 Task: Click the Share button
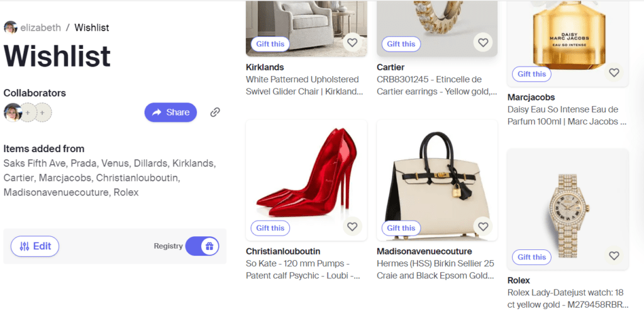click(x=170, y=112)
